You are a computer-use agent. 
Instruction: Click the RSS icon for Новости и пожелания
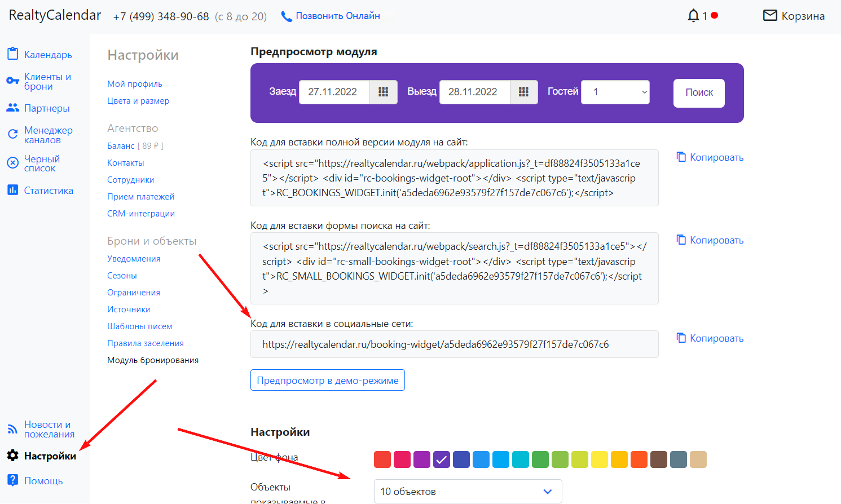click(x=12, y=429)
